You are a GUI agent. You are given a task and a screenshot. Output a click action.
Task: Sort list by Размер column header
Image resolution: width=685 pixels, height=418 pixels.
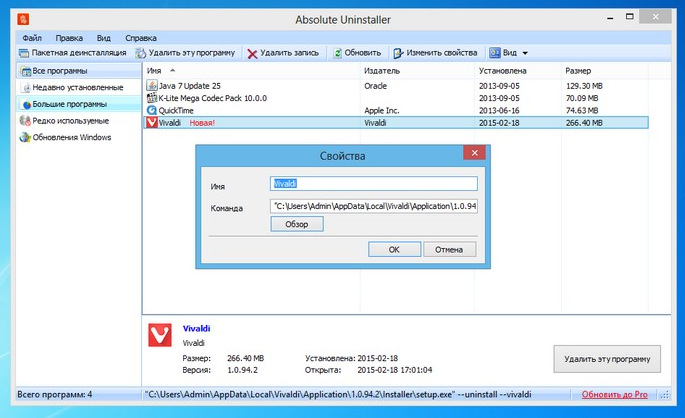[605, 71]
